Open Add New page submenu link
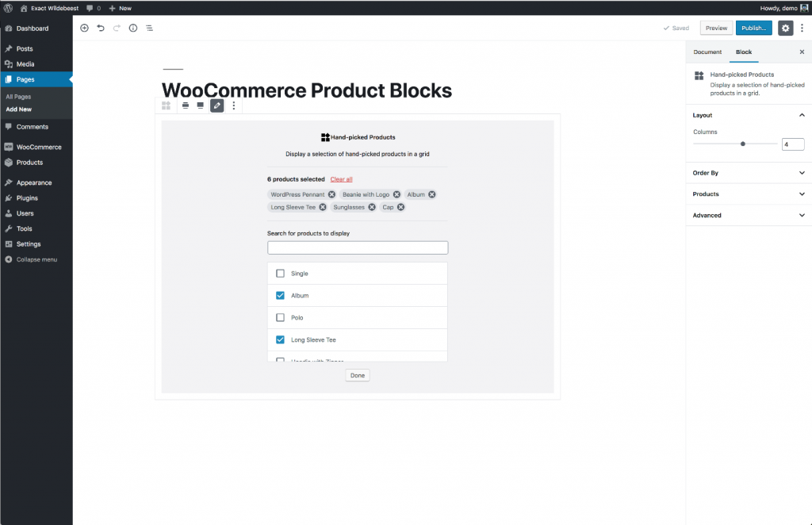 pos(19,109)
